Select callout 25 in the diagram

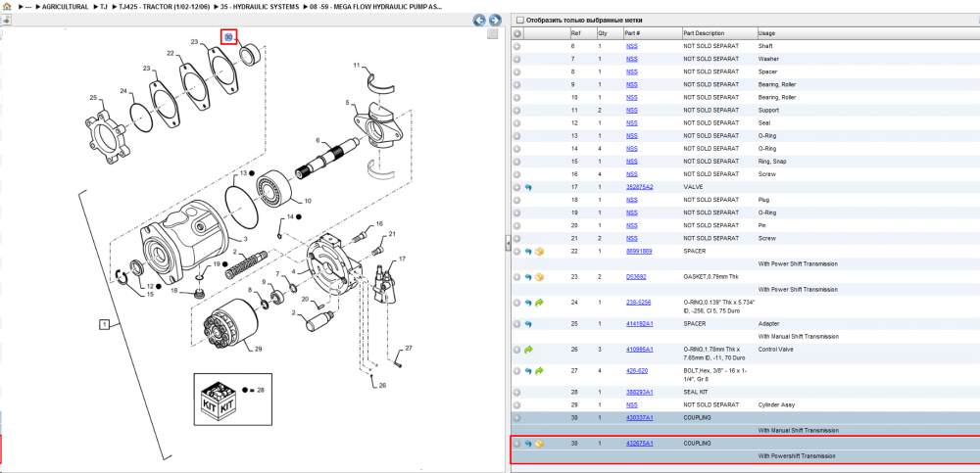tap(94, 98)
